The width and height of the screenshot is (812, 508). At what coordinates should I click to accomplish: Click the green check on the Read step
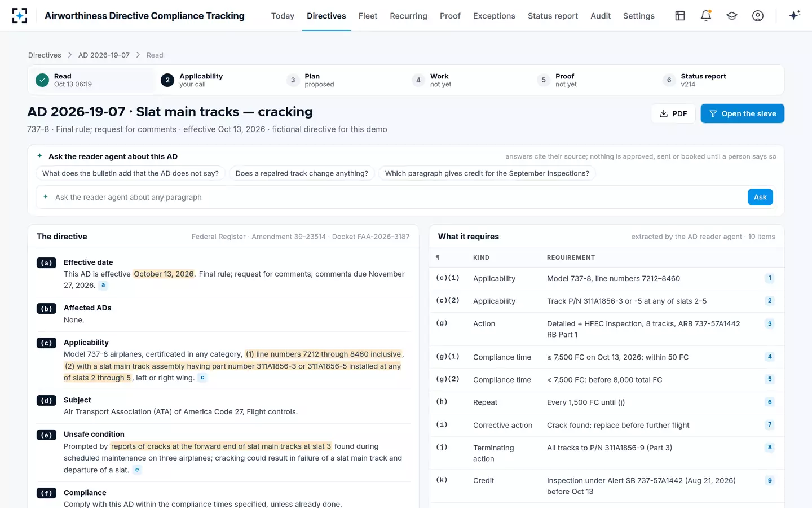[x=42, y=80]
